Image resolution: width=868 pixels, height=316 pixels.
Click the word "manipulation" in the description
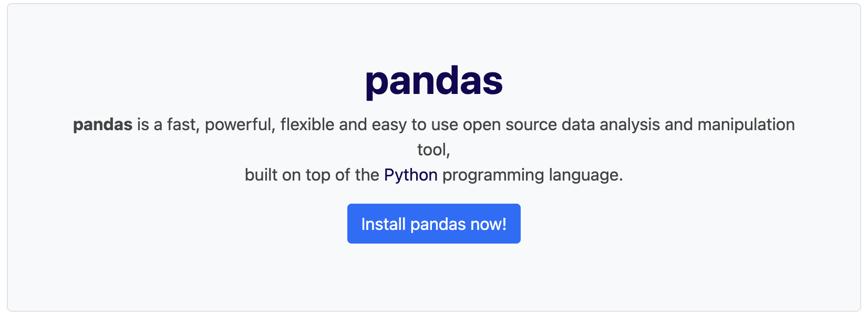tap(746, 124)
